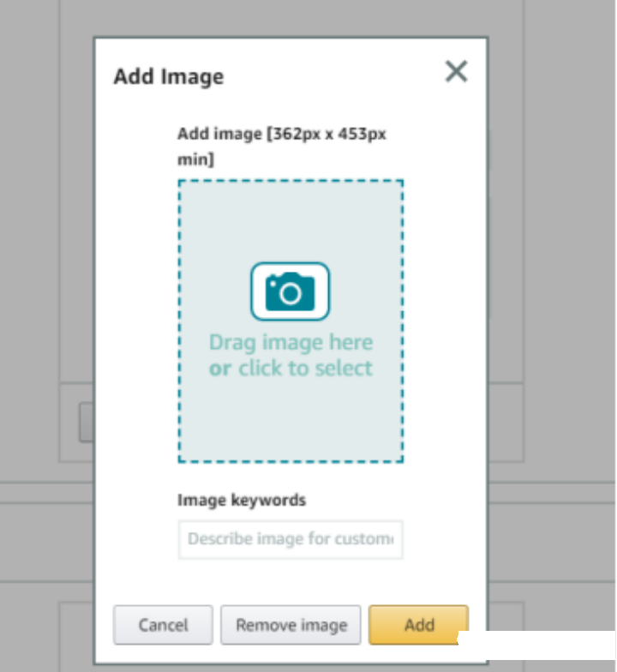This screenshot has width=617, height=672.
Task: Confirm with the yellow Add button
Action: pos(418,625)
